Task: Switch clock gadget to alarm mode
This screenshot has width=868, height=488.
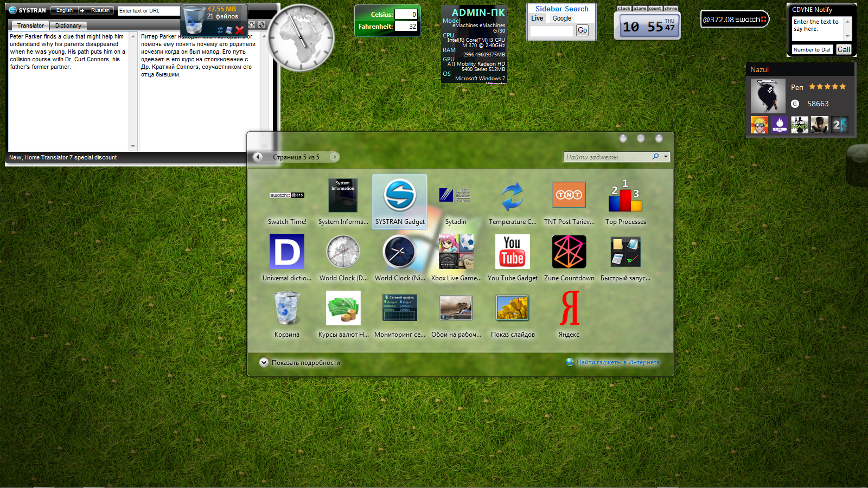Action: (x=640, y=9)
